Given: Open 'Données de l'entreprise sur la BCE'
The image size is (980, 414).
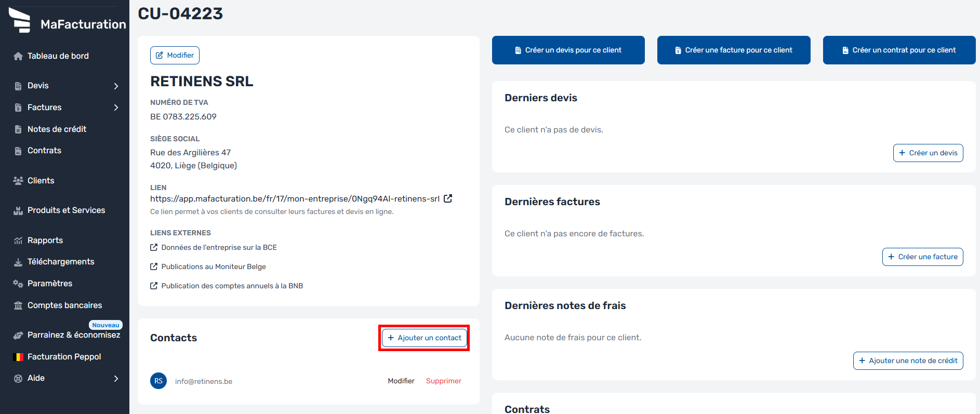Looking at the screenshot, I should pos(219,247).
